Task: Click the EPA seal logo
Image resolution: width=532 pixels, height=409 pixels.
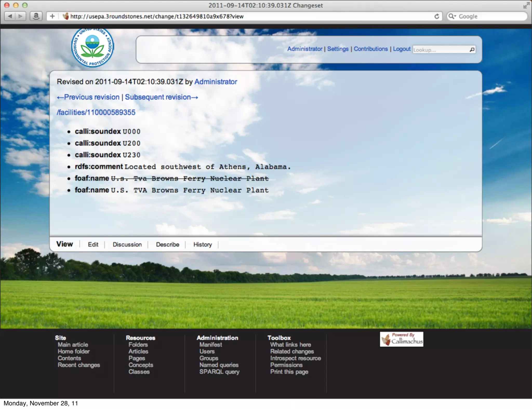Action: [92, 47]
